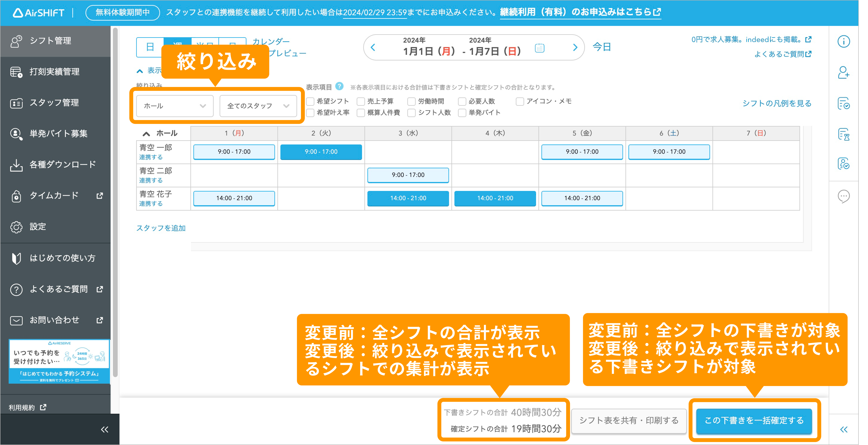Click the よくあるご質問 question mark icon in sidebar
Viewport: 868px width, 445px height.
click(x=16, y=290)
